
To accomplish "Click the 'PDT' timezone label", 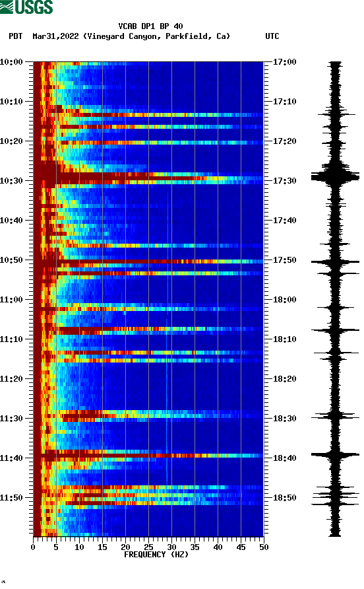I will 15,36.
